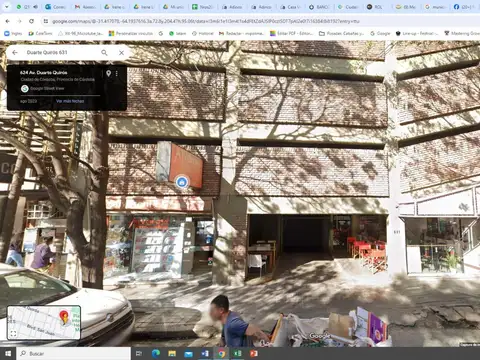Open the 'Editar PDF' bookmark
This screenshot has height=360, width=480.
point(291,33)
